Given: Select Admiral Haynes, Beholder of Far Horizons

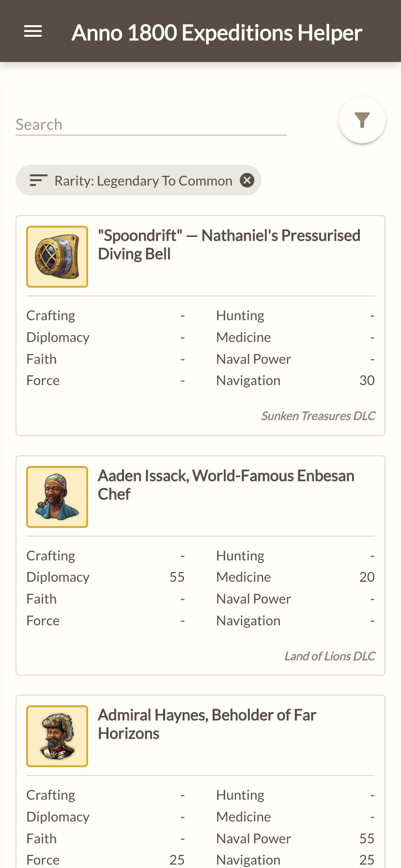Looking at the screenshot, I should click(207, 724).
